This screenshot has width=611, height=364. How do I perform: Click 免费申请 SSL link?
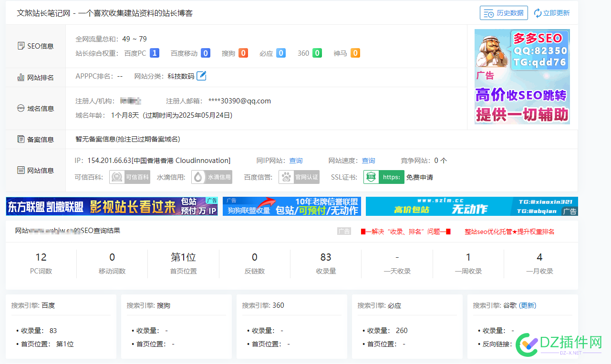(420, 177)
